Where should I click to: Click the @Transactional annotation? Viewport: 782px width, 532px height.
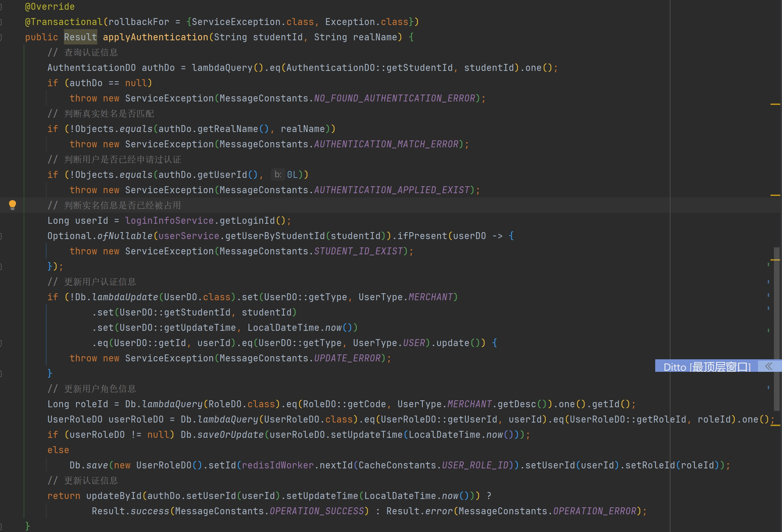(64, 22)
